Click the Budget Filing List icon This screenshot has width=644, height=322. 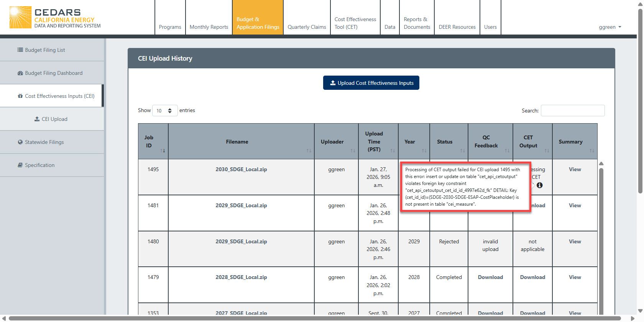click(20, 50)
